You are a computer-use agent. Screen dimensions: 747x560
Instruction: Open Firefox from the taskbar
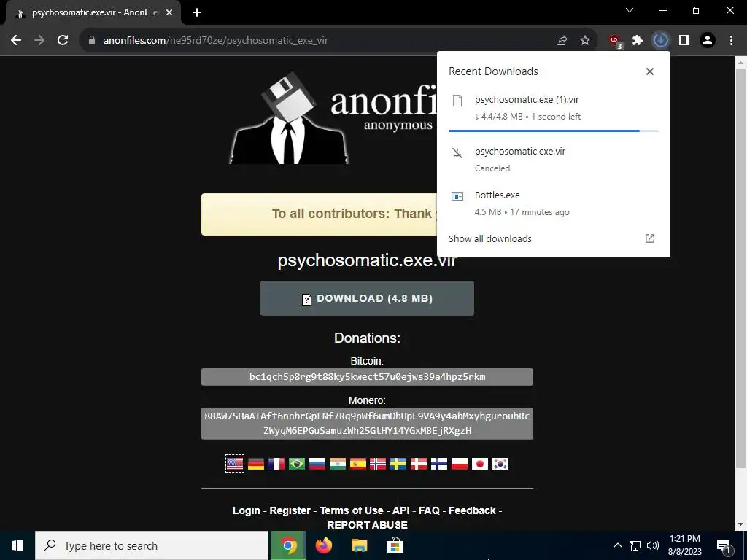(x=324, y=545)
